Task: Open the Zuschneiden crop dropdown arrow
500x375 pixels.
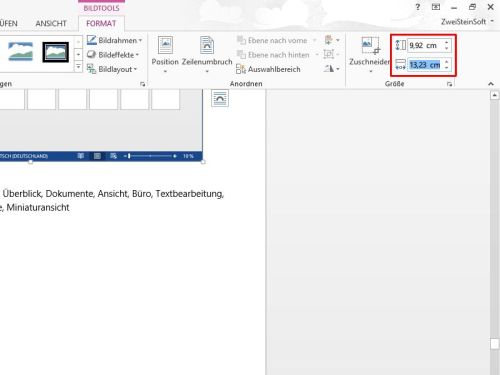Action: [370, 71]
